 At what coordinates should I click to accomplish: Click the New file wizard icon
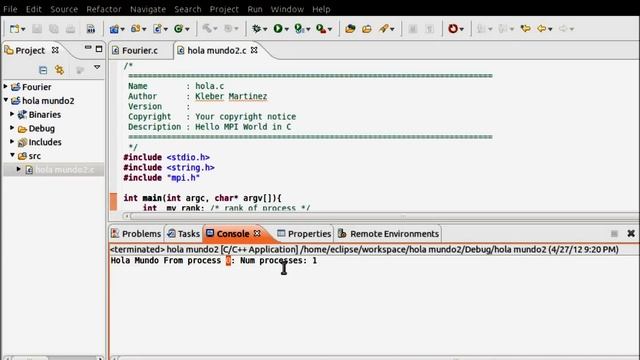[14, 29]
